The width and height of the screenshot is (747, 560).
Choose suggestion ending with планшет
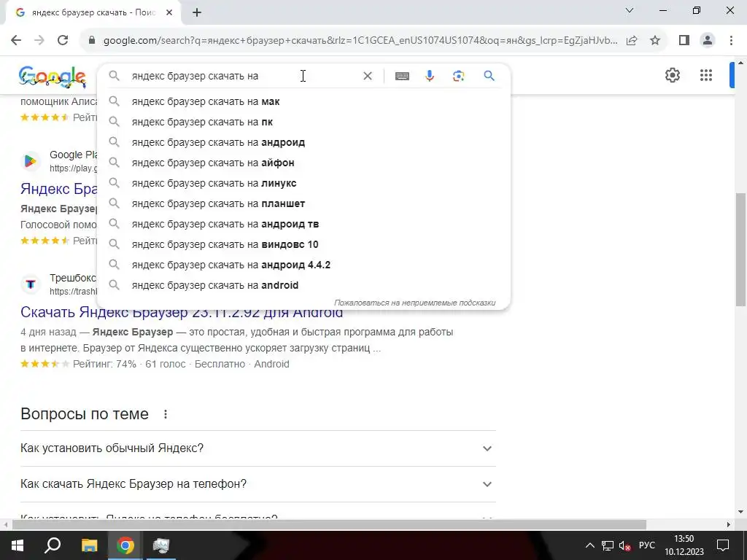[x=303, y=203]
